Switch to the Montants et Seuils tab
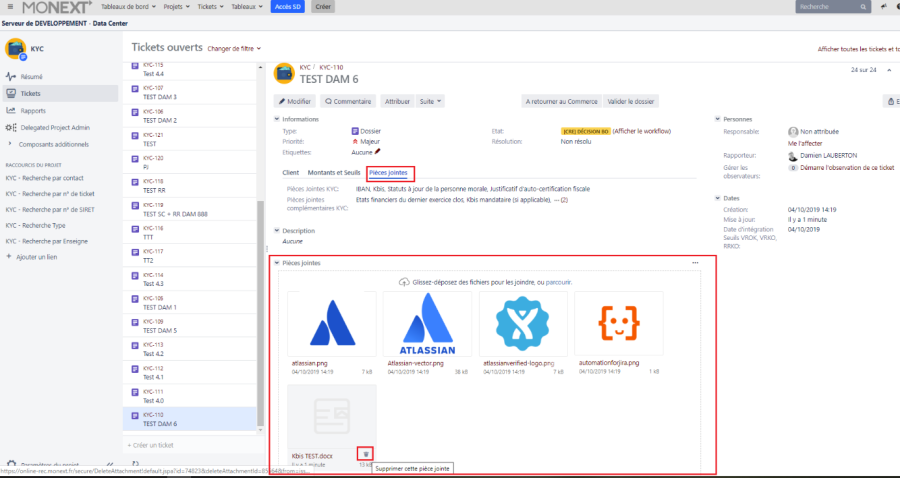 pos(334,173)
